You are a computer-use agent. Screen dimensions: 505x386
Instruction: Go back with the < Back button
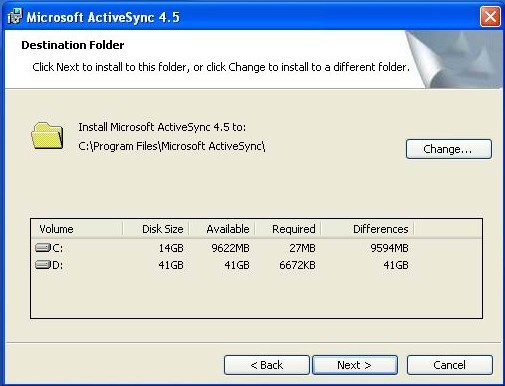click(x=267, y=365)
